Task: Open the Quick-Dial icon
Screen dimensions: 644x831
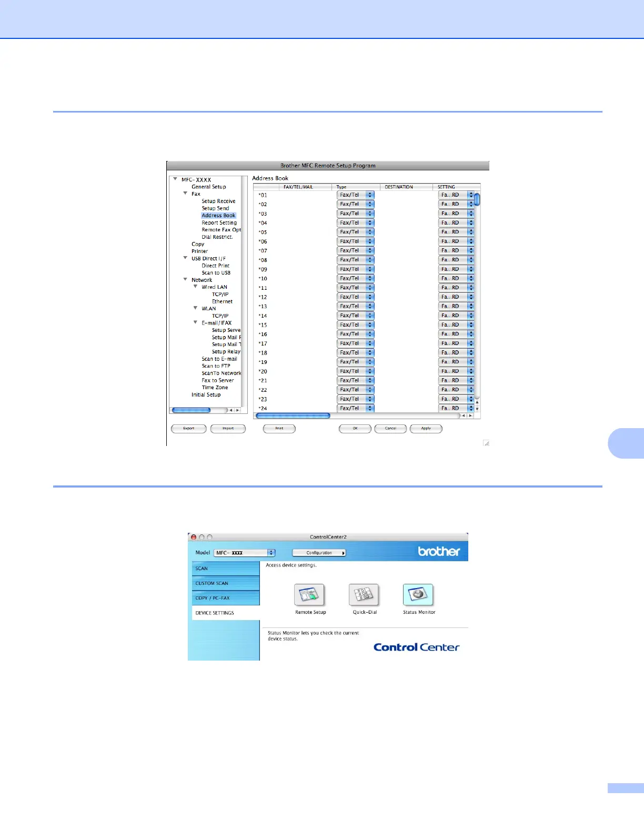Action: [364, 595]
